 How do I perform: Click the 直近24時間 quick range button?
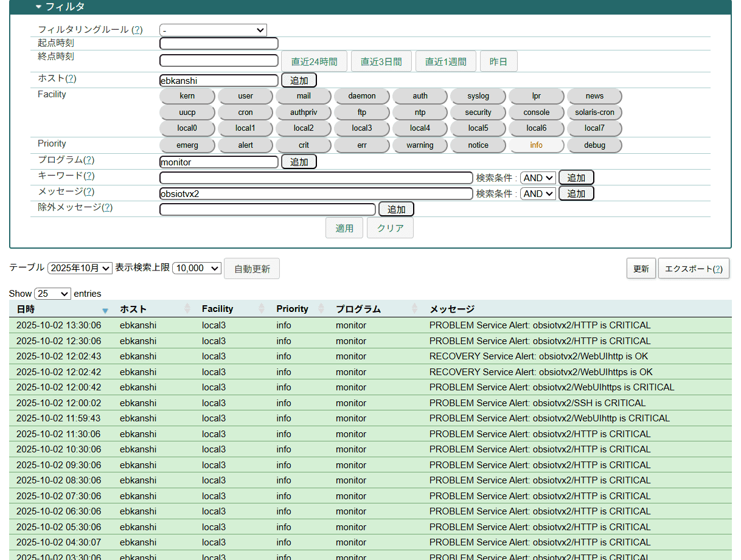[x=314, y=61]
